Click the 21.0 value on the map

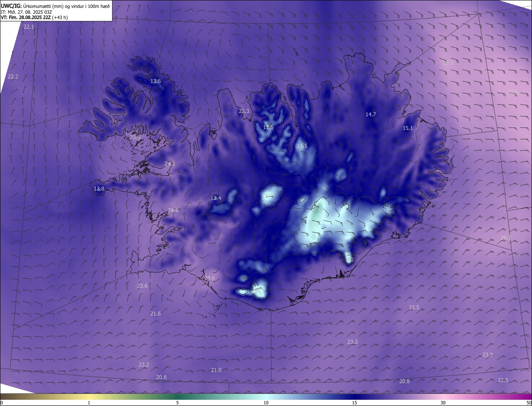pyautogui.click(x=216, y=370)
